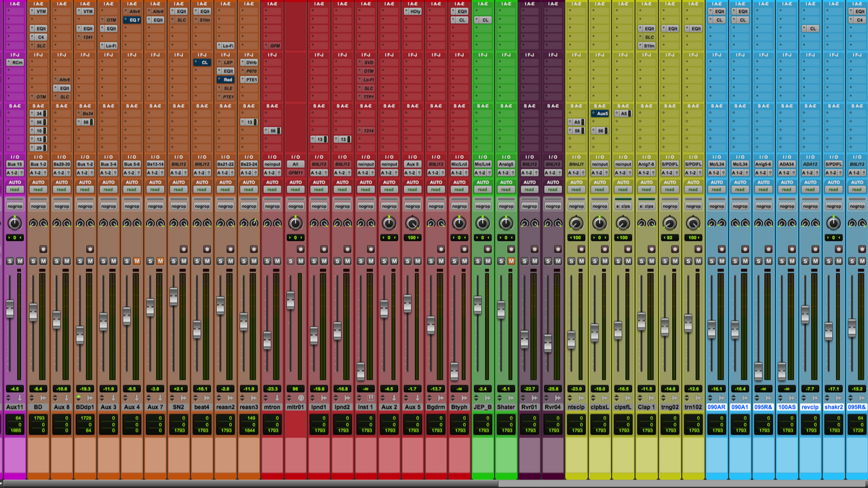This screenshot has width=868, height=488.
Task: Open the nogrop group selector on JEP_B
Action: [x=482, y=206]
